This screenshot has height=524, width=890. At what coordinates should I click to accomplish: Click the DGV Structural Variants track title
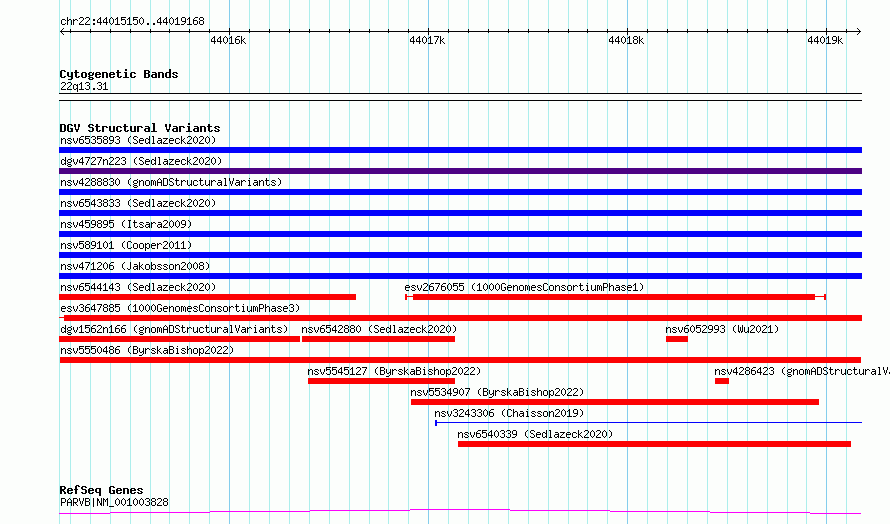pyautogui.click(x=140, y=128)
